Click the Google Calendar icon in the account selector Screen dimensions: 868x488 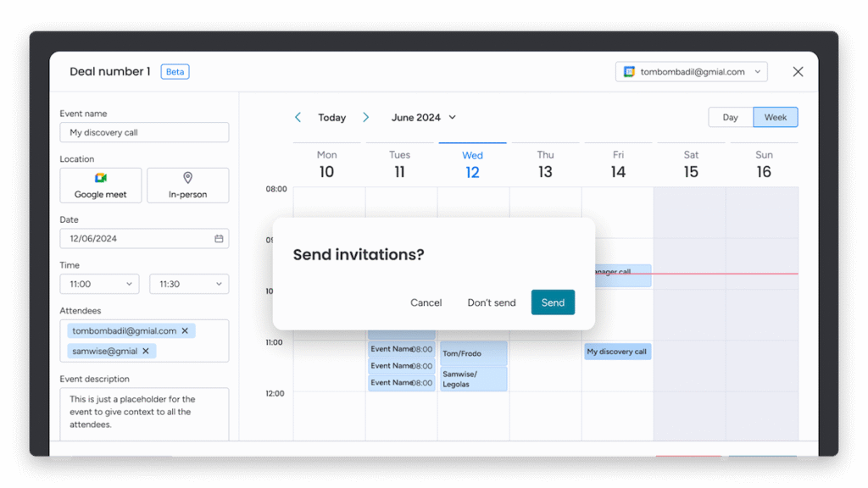coord(629,72)
